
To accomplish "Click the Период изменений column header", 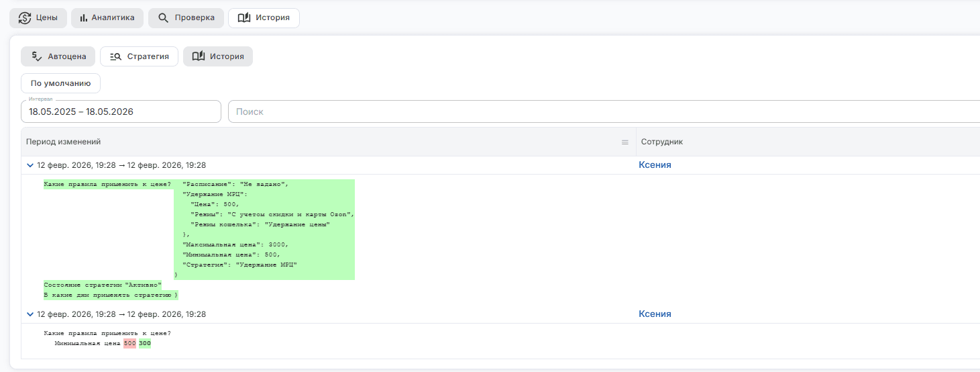I will coord(328,142).
